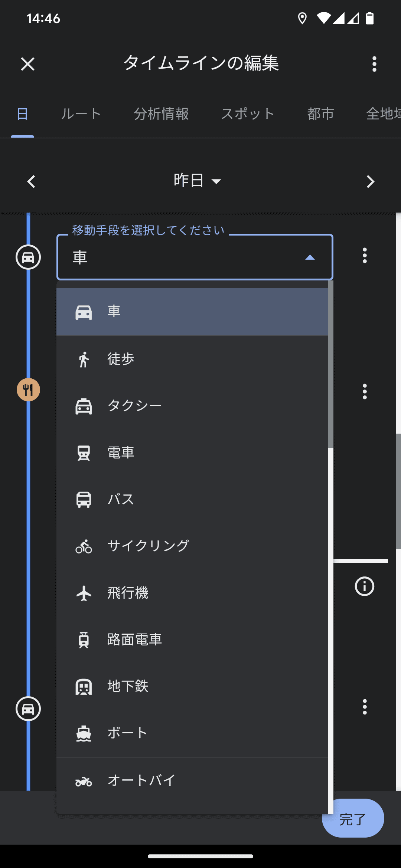Viewport: 401px width, 868px height.
Task: Switch to the 分析情報 tab
Action: pos(161,114)
